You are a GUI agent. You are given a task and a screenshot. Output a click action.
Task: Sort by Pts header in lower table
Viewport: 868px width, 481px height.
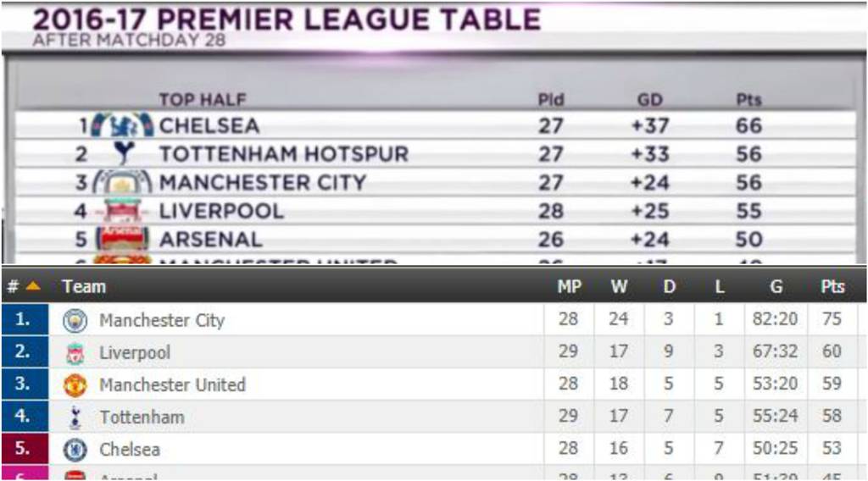click(x=832, y=286)
